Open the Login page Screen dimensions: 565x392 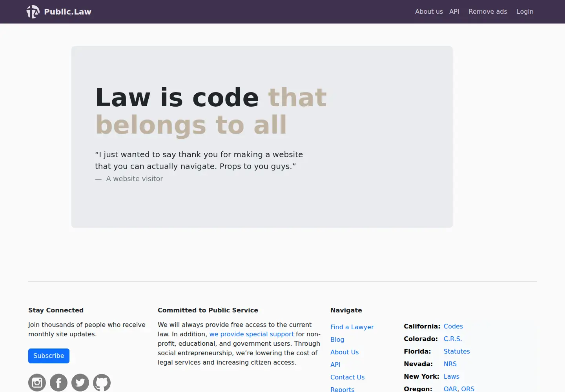tap(525, 12)
